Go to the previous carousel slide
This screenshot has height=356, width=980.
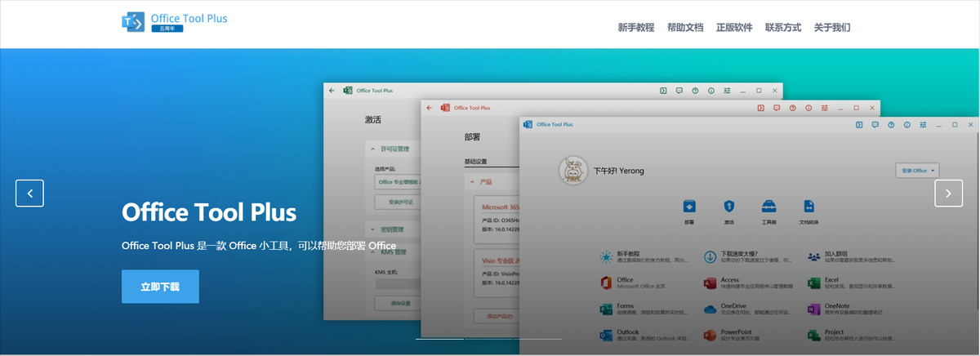click(x=29, y=194)
